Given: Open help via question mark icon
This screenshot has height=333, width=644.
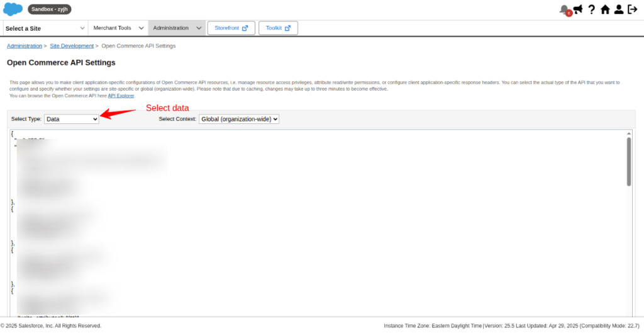Looking at the screenshot, I should (x=591, y=9).
